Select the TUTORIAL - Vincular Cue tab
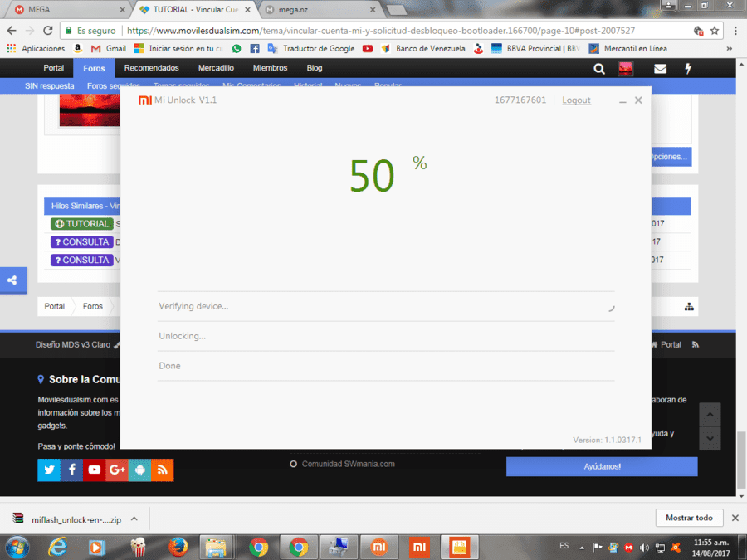Image resolution: width=747 pixels, height=560 pixels. 195,9
